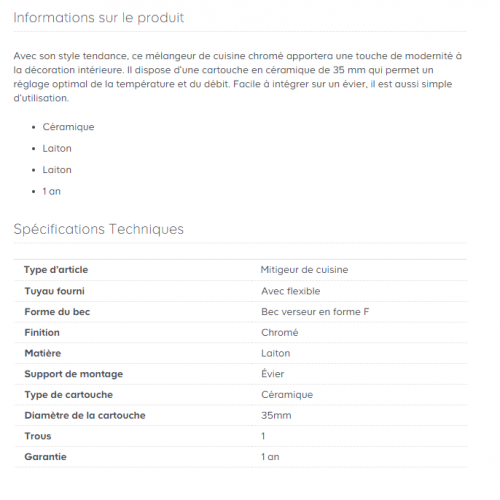The width and height of the screenshot is (500, 500).
Task: Select the 'Céramique' bullet item
Action: point(68,127)
